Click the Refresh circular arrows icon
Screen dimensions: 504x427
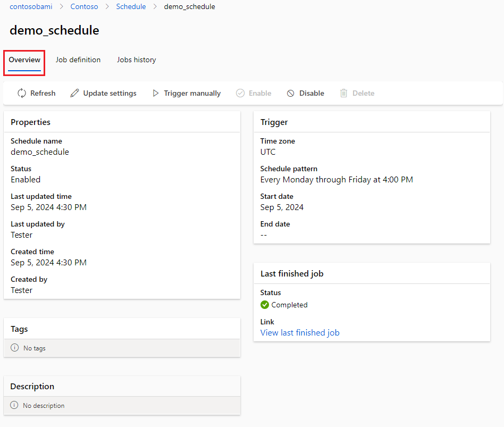22,93
